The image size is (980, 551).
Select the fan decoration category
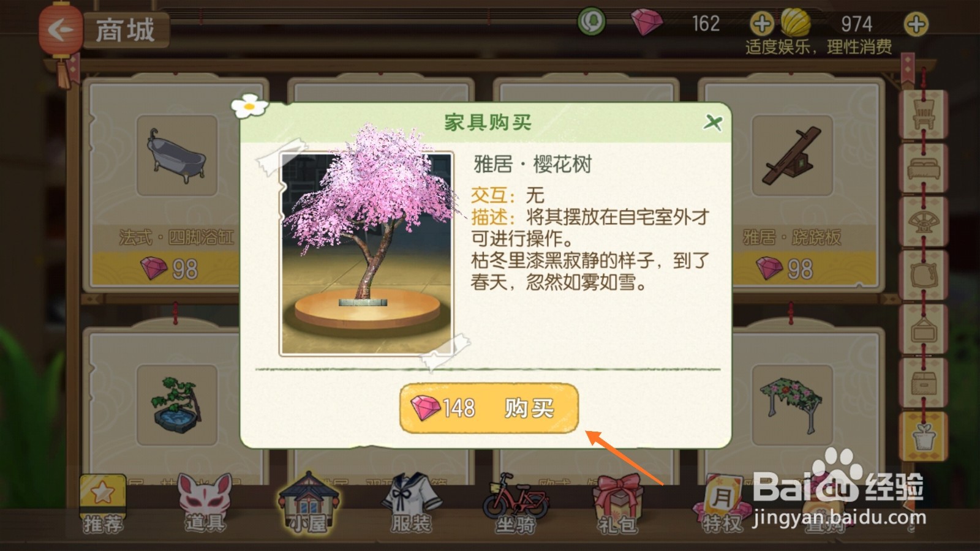[x=923, y=222]
